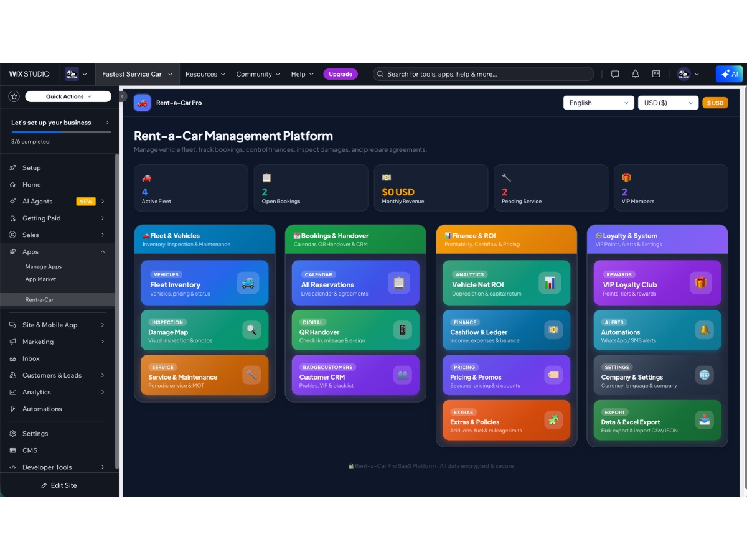The height and width of the screenshot is (560, 747).
Task: Open the notifications bell in top bar
Action: [636, 74]
